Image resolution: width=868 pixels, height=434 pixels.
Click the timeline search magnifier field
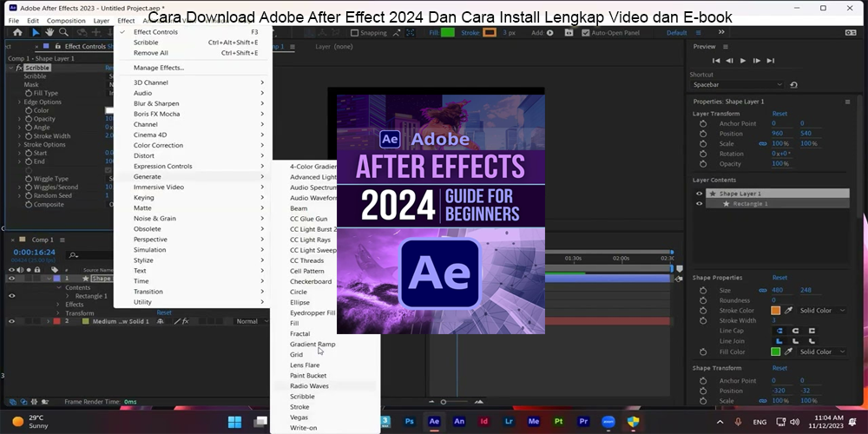coord(88,255)
